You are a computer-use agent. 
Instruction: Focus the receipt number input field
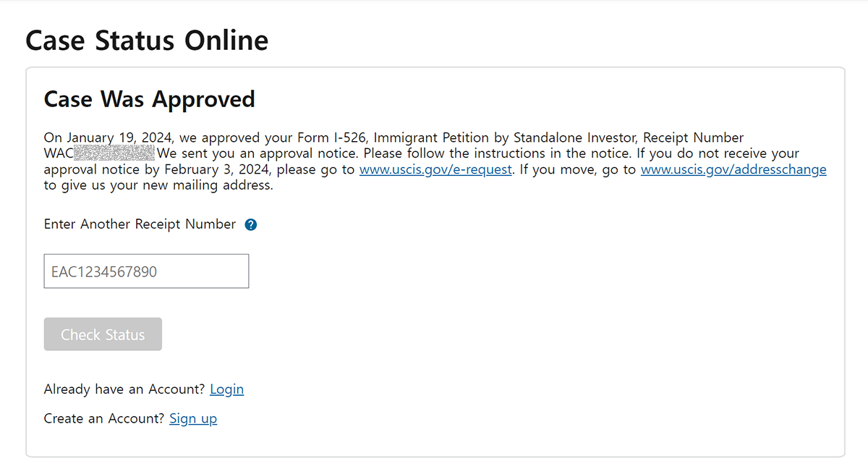pos(146,271)
